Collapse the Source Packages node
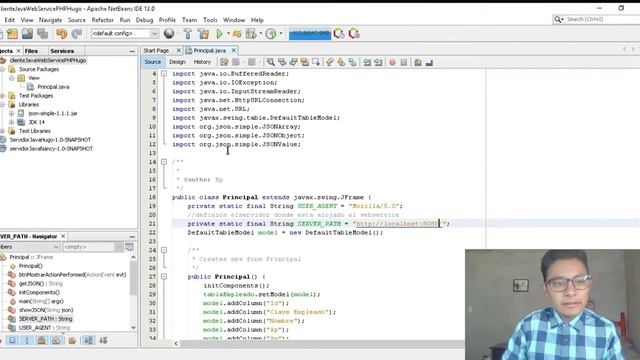Image resolution: width=640 pixels, height=360 pixels. coord(2,69)
